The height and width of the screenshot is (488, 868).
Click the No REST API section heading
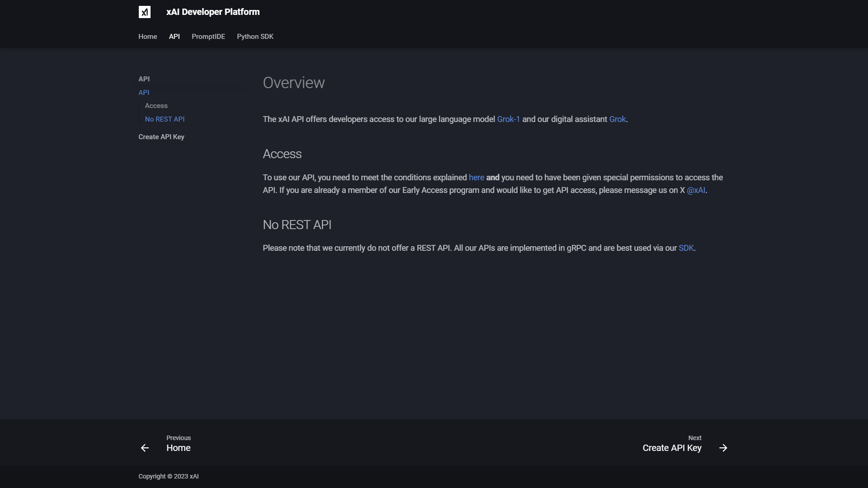(x=297, y=225)
